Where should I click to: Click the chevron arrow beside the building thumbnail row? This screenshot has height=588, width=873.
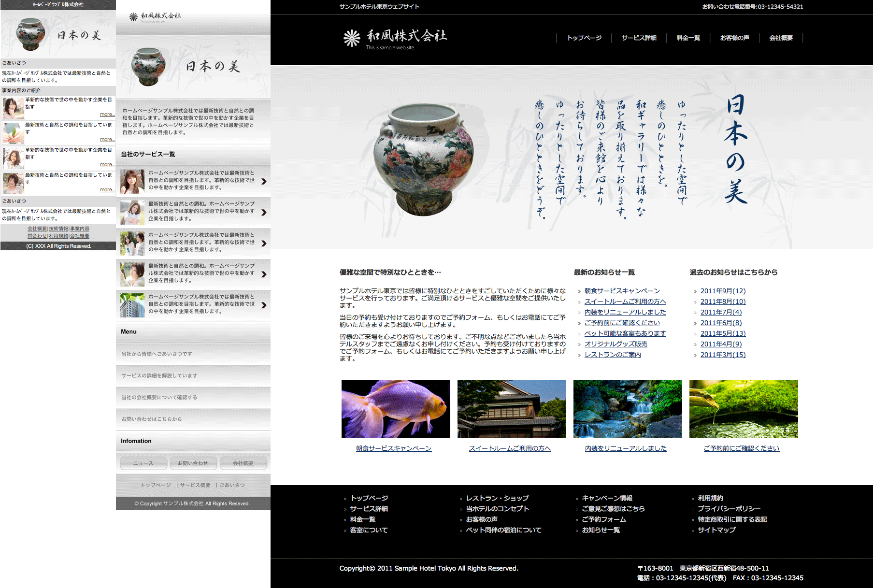pos(264,305)
